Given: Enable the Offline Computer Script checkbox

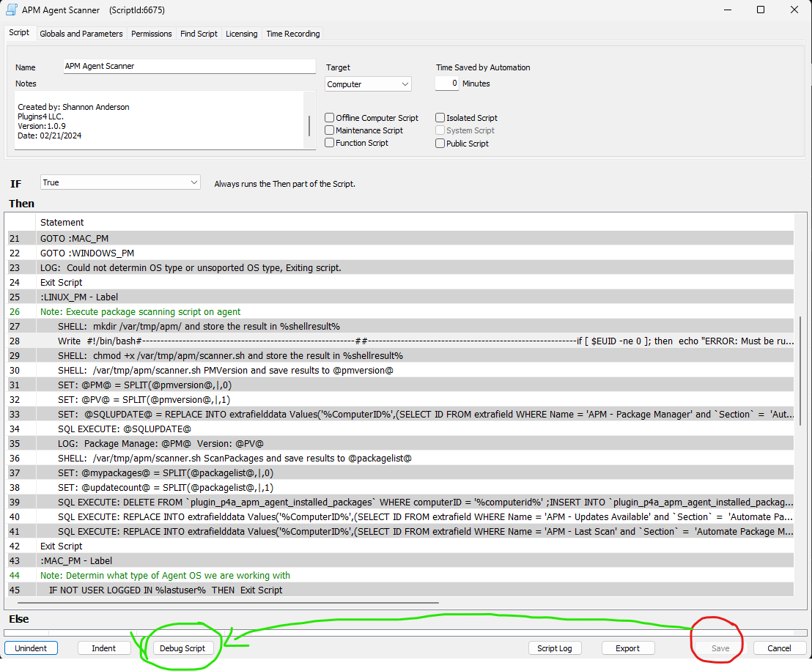Looking at the screenshot, I should point(330,118).
